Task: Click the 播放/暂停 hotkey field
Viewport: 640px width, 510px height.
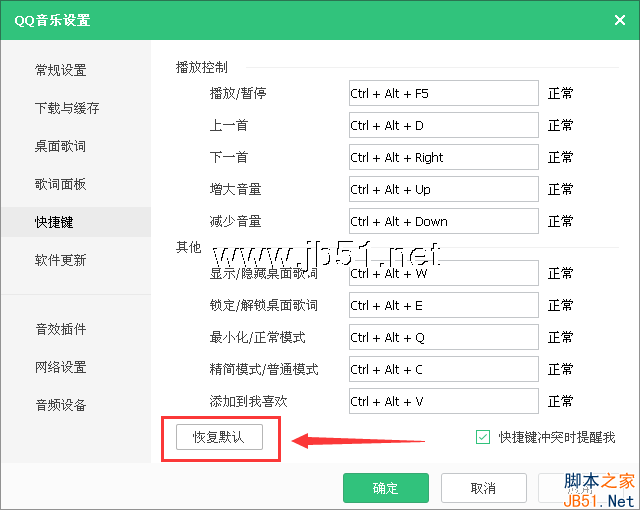Action: [444, 93]
